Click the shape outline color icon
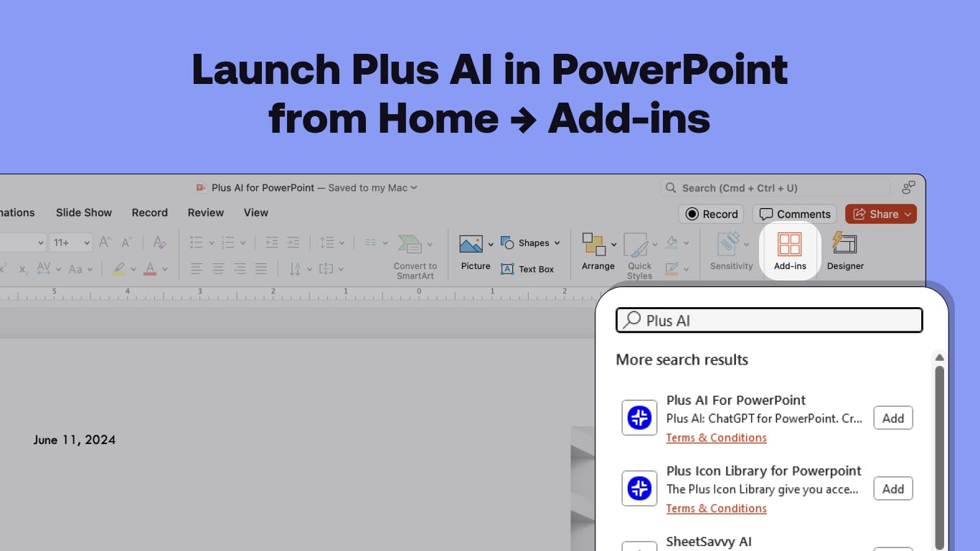 click(x=672, y=269)
